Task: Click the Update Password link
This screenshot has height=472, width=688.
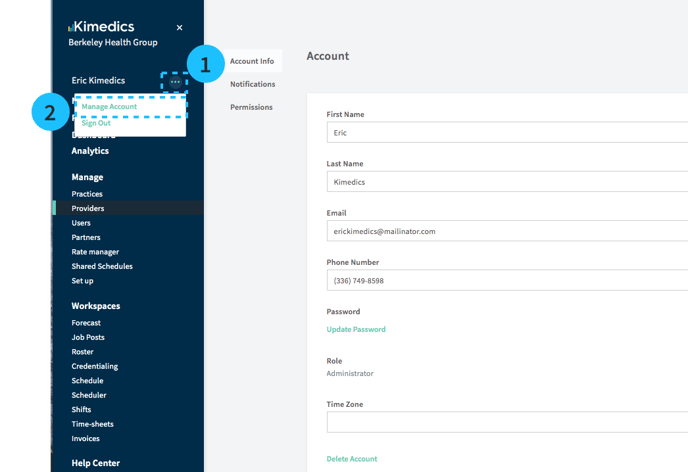Action: [x=356, y=329]
